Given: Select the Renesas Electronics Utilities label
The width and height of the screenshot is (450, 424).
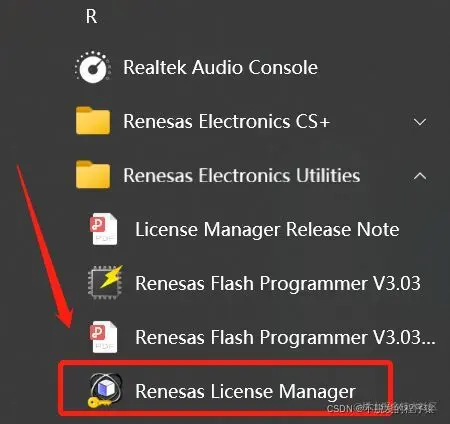Looking at the screenshot, I should (x=242, y=175).
